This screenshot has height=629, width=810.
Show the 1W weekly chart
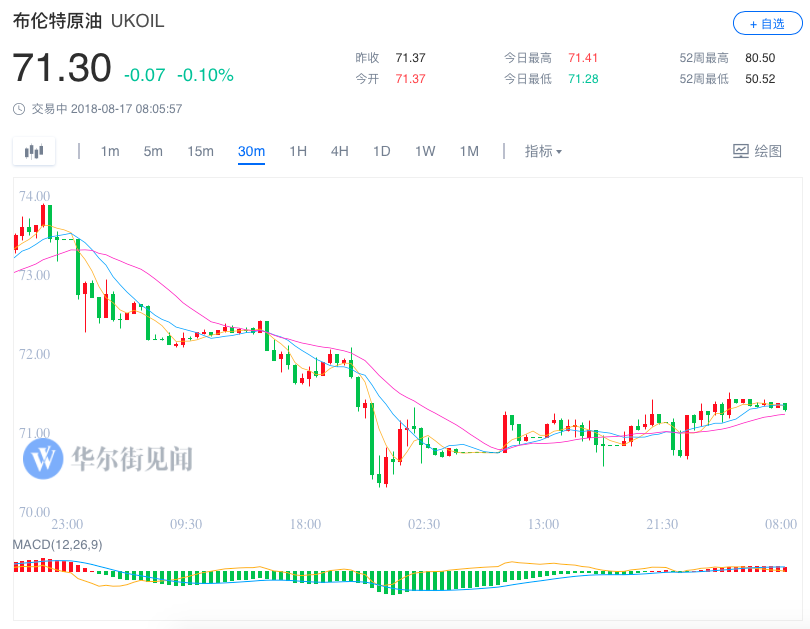[425, 151]
